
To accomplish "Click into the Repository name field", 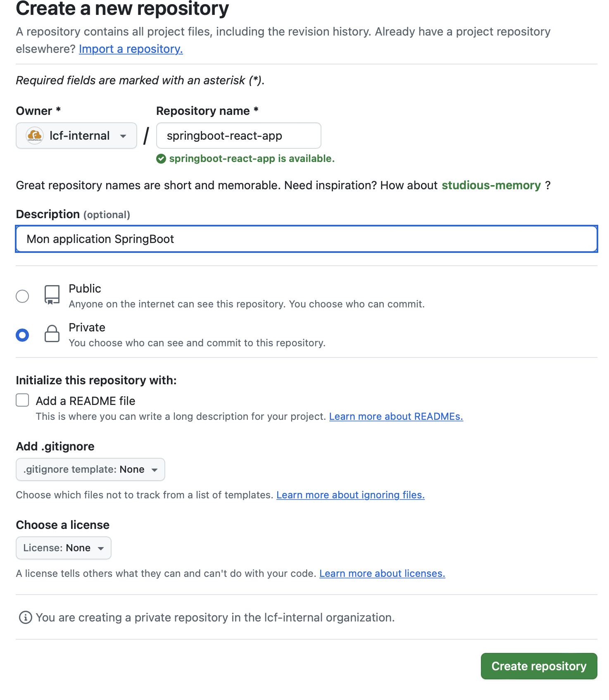I will coord(238,136).
